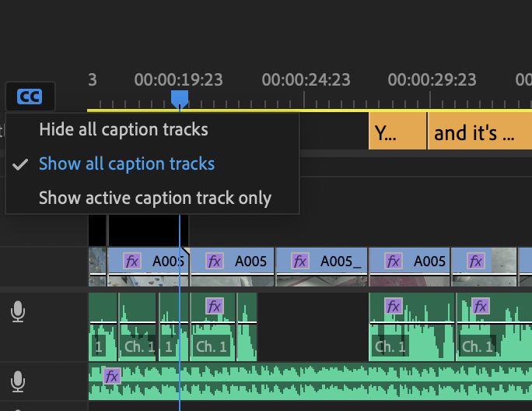Click the fx badge on audio clip under playhead

click(x=214, y=306)
